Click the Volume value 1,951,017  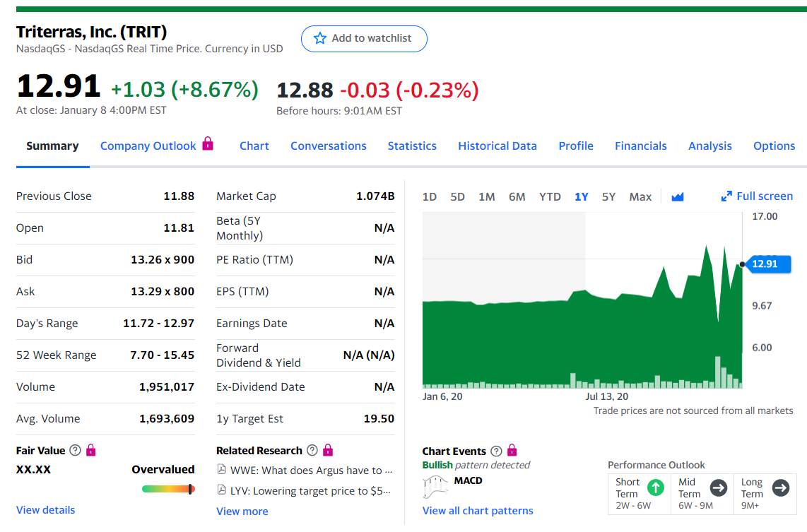(166, 387)
